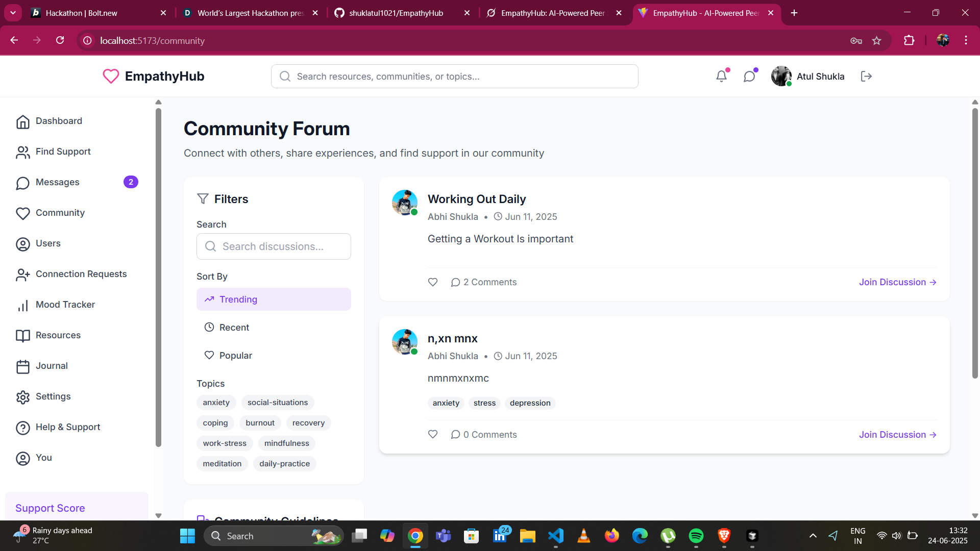This screenshot has height=551, width=980.
Task: Like the Working Out Daily post
Action: (433, 282)
